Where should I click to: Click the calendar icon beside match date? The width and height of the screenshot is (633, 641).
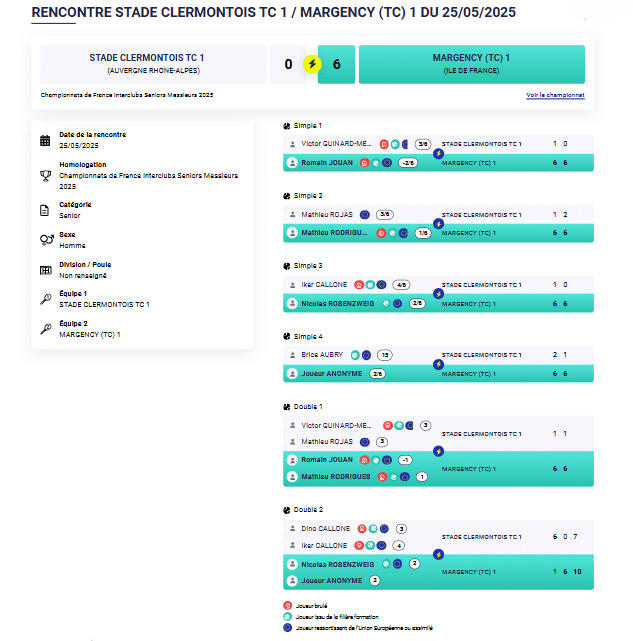[45, 140]
